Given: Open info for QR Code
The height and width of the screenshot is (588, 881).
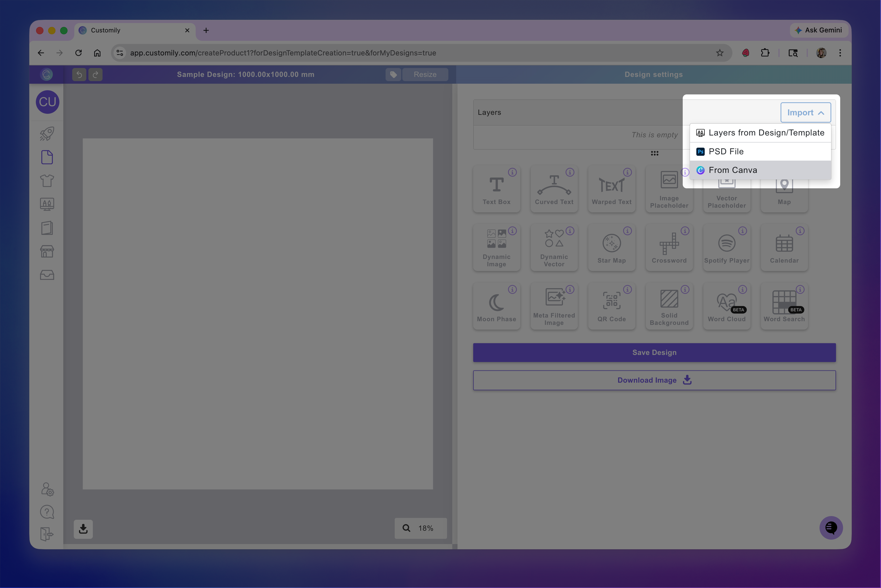Looking at the screenshot, I should click(x=628, y=290).
